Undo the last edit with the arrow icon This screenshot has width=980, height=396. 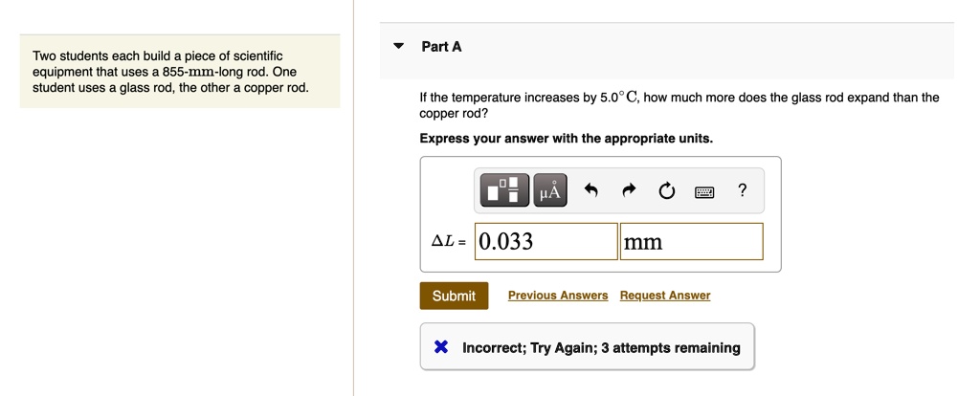tap(591, 190)
